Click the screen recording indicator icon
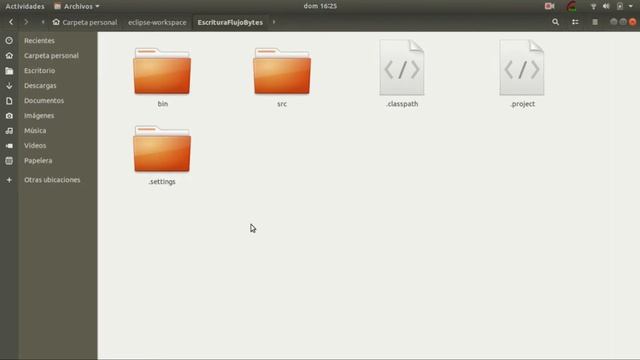The height and width of the screenshot is (360, 640). 549,6
